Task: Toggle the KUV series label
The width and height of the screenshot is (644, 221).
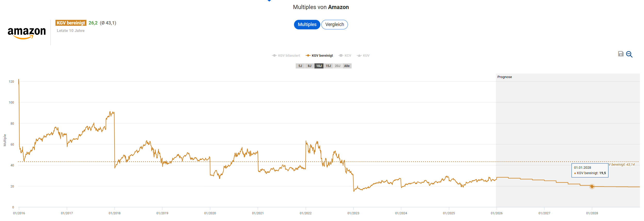Action: point(366,56)
